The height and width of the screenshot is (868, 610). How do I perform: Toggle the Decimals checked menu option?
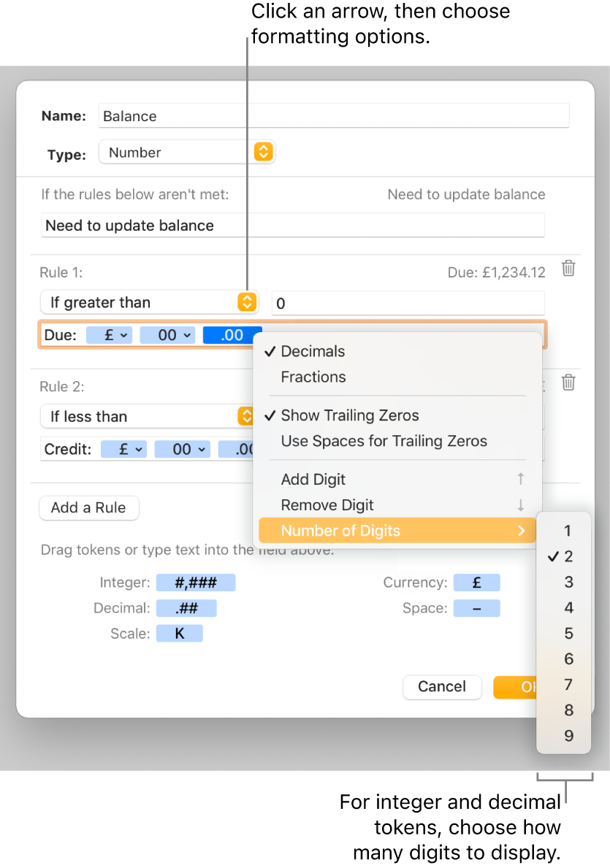(x=313, y=351)
